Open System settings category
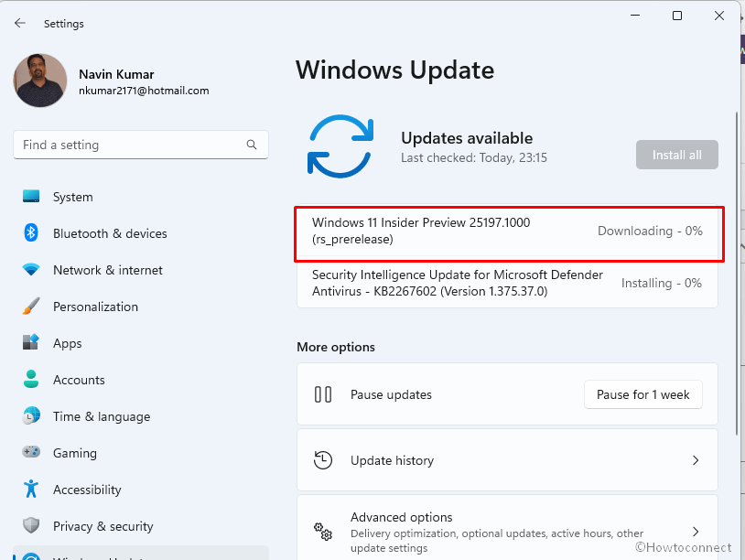 (x=141, y=197)
